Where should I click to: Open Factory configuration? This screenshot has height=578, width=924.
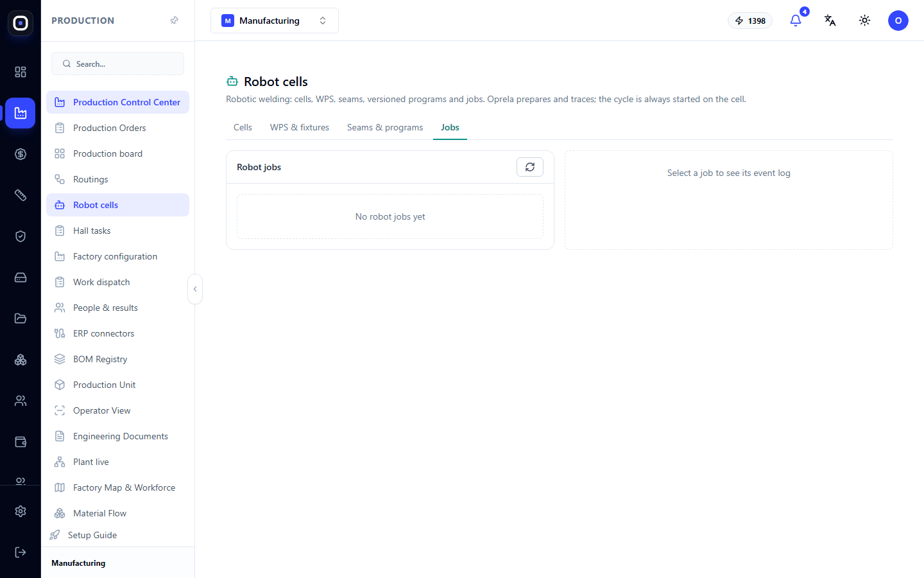point(117,256)
